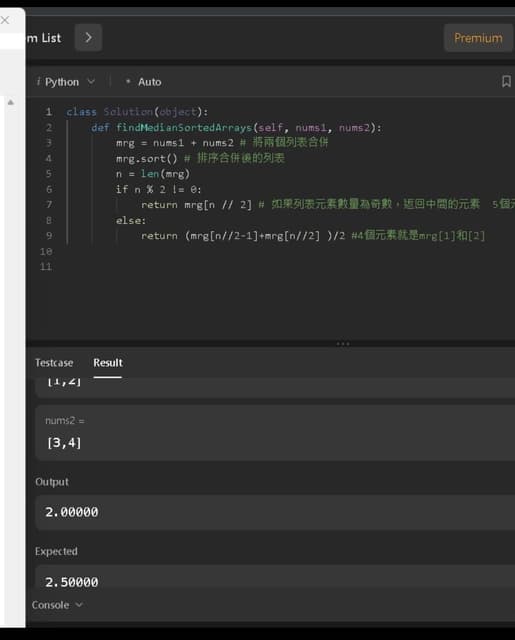Toggle the Auto indicator in editor toolbar

point(144,82)
